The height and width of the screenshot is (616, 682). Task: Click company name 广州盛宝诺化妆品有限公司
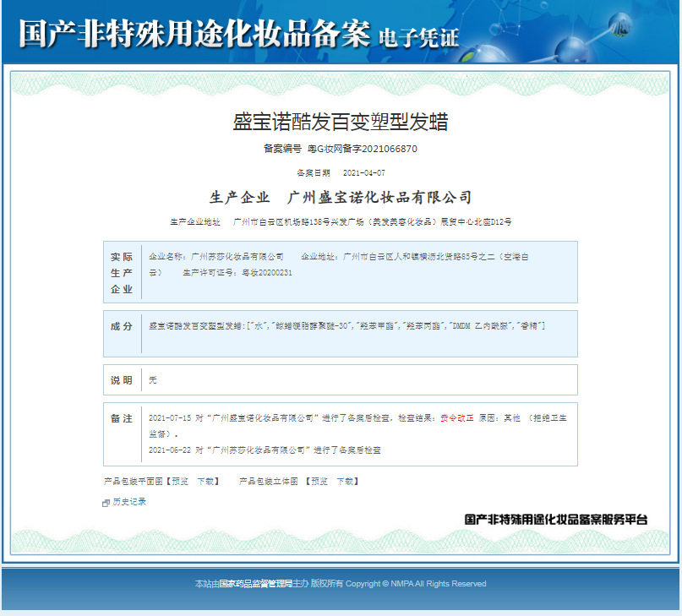click(x=379, y=197)
